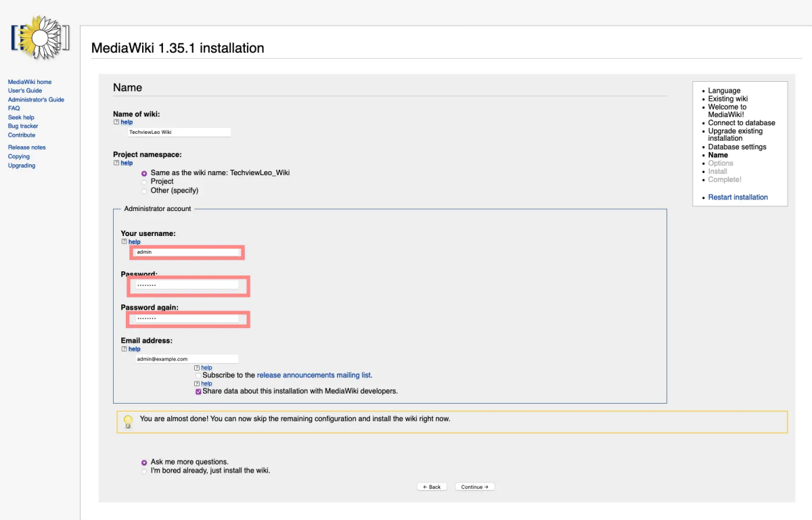Open the 'release announcements mailing list' link

[314, 375]
